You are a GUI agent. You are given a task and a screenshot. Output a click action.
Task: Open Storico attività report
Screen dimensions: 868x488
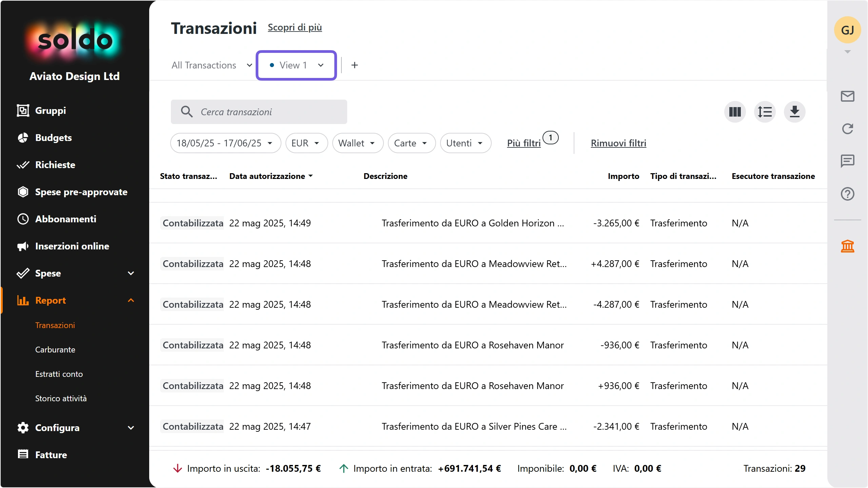pyautogui.click(x=61, y=399)
